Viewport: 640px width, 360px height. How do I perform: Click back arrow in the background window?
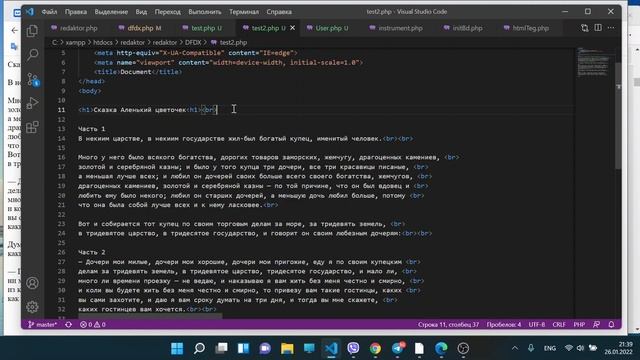(x=15, y=30)
